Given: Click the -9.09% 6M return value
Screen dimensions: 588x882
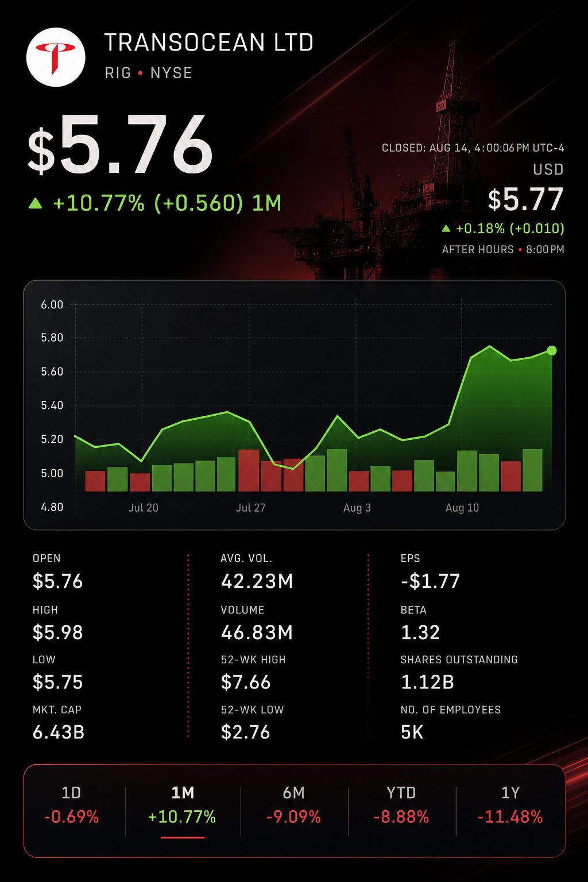Looking at the screenshot, I should 293,817.
